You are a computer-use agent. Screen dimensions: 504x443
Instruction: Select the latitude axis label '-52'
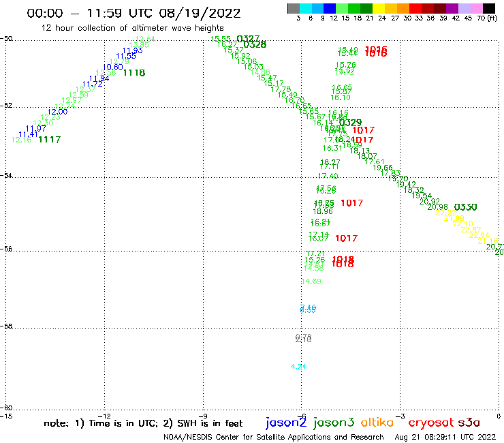6,106
